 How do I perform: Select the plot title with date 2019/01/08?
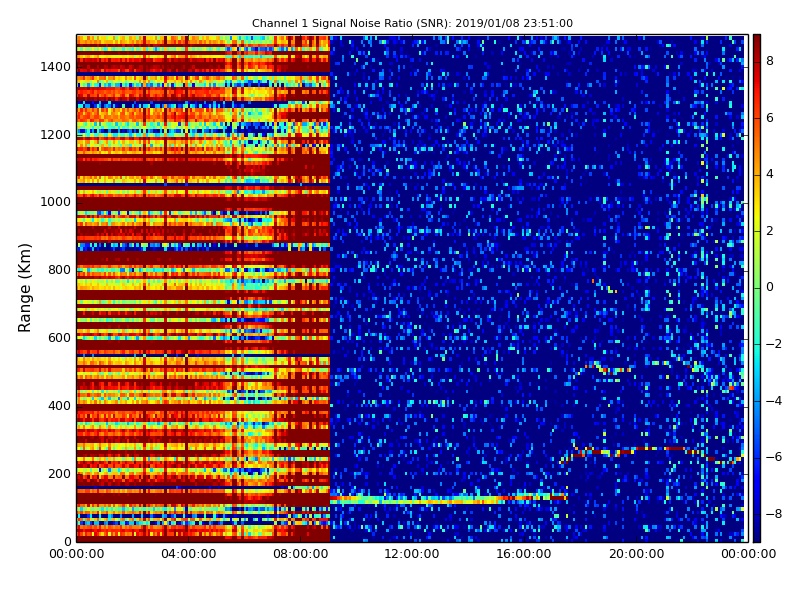point(412,23)
